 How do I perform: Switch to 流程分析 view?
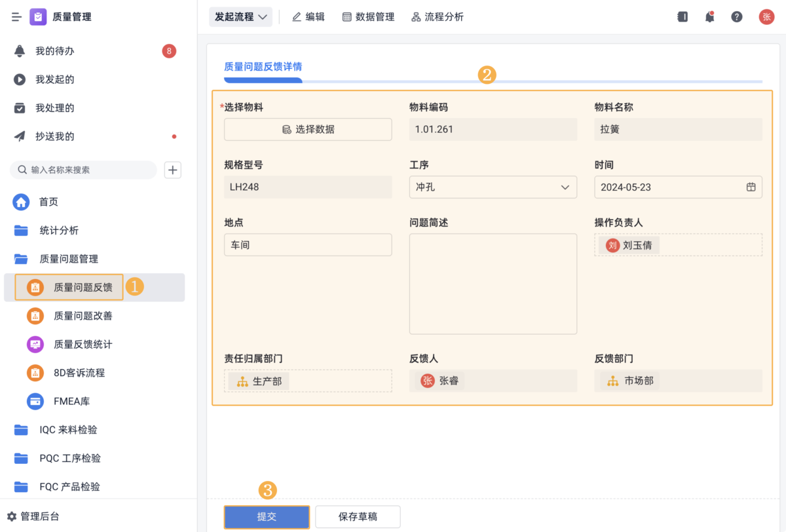[437, 17]
